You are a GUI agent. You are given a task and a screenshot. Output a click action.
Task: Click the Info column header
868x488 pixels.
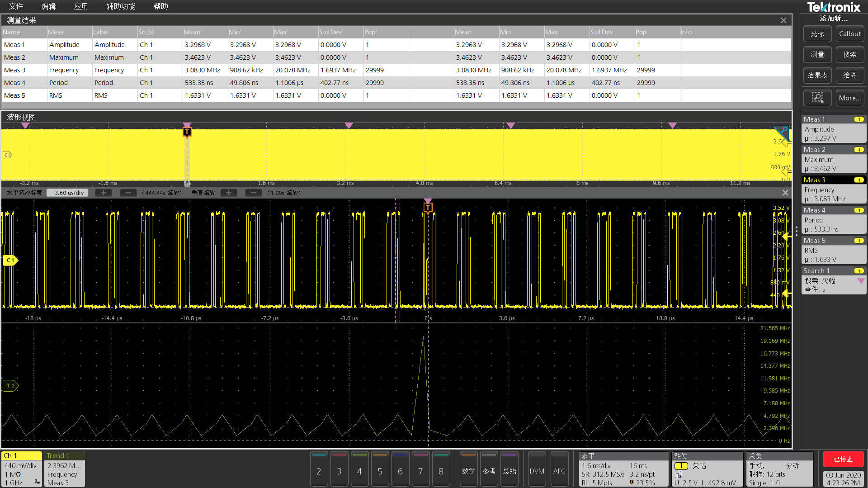tap(735, 32)
